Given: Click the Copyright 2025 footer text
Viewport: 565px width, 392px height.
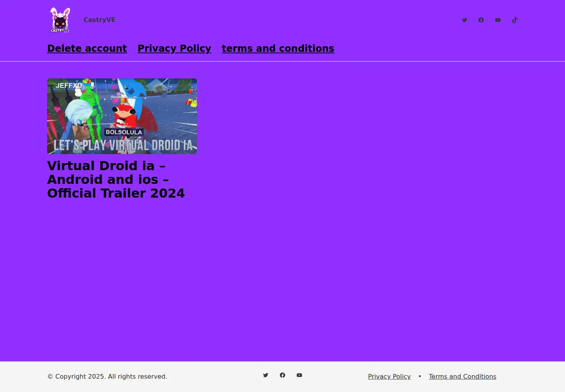Looking at the screenshot, I should coord(107,376).
